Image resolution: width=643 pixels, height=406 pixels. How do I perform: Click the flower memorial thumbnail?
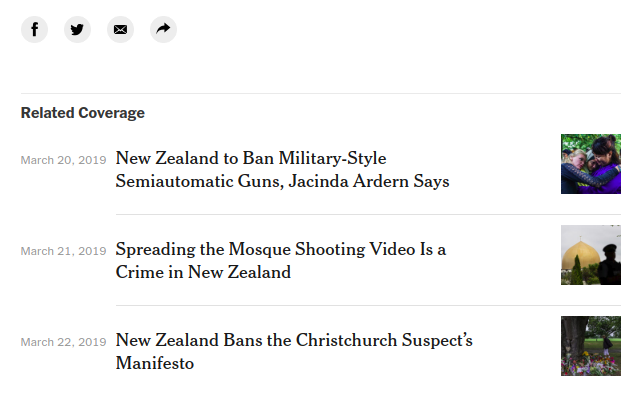tap(591, 346)
